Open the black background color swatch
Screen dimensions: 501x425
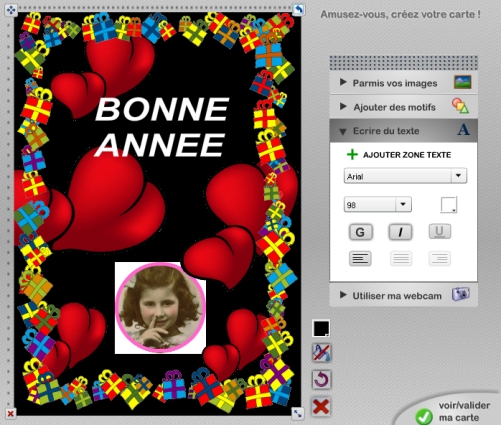(x=321, y=328)
